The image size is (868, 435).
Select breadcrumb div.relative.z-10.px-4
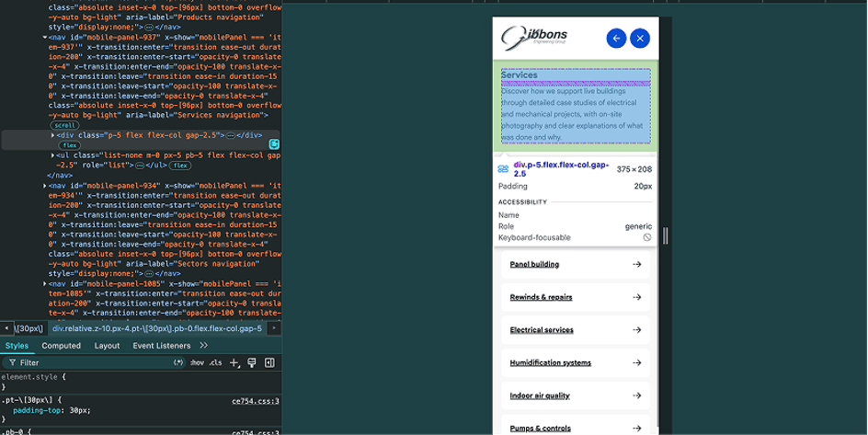pyautogui.click(x=157, y=328)
